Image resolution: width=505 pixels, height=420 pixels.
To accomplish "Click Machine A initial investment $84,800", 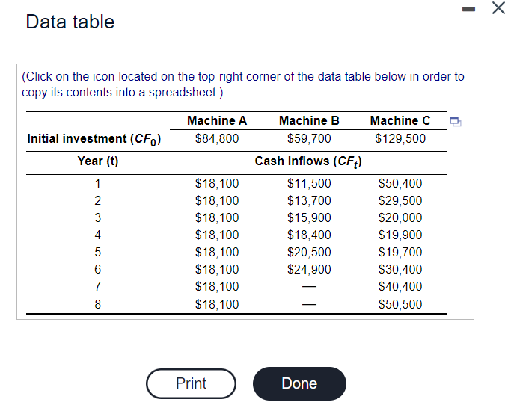I will pyautogui.click(x=217, y=138).
